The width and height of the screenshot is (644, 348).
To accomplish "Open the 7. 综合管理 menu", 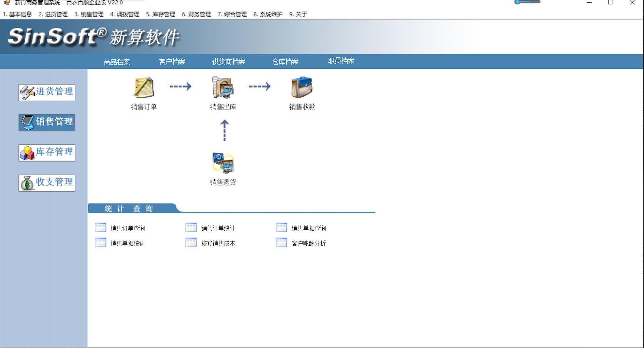I will tap(232, 14).
